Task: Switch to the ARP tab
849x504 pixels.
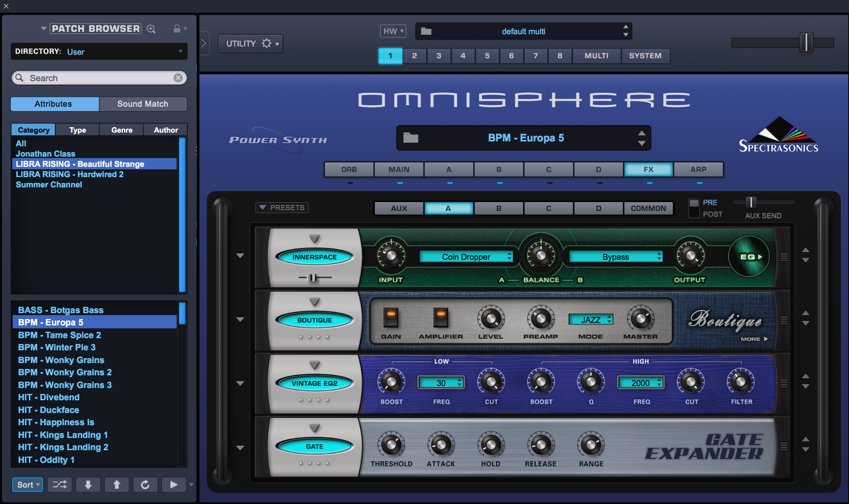Action: click(698, 169)
